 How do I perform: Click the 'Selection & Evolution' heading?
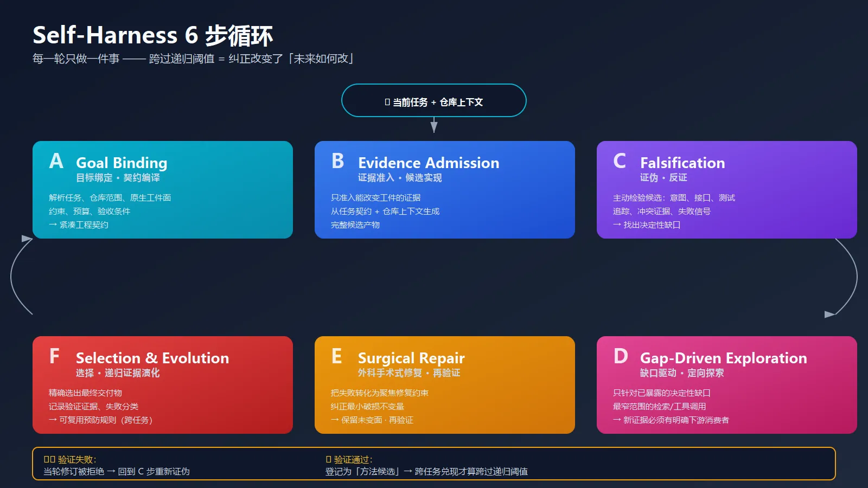pyautogui.click(x=152, y=358)
